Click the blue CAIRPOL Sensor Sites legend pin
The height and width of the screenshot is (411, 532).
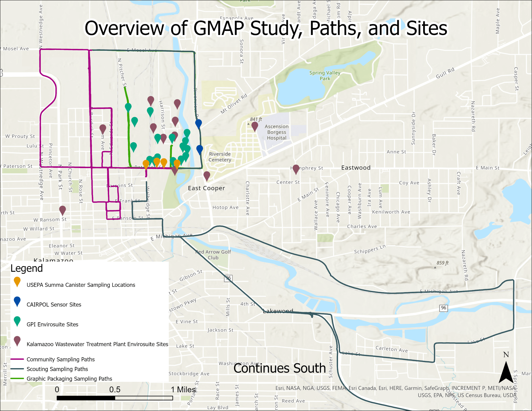[17, 302]
